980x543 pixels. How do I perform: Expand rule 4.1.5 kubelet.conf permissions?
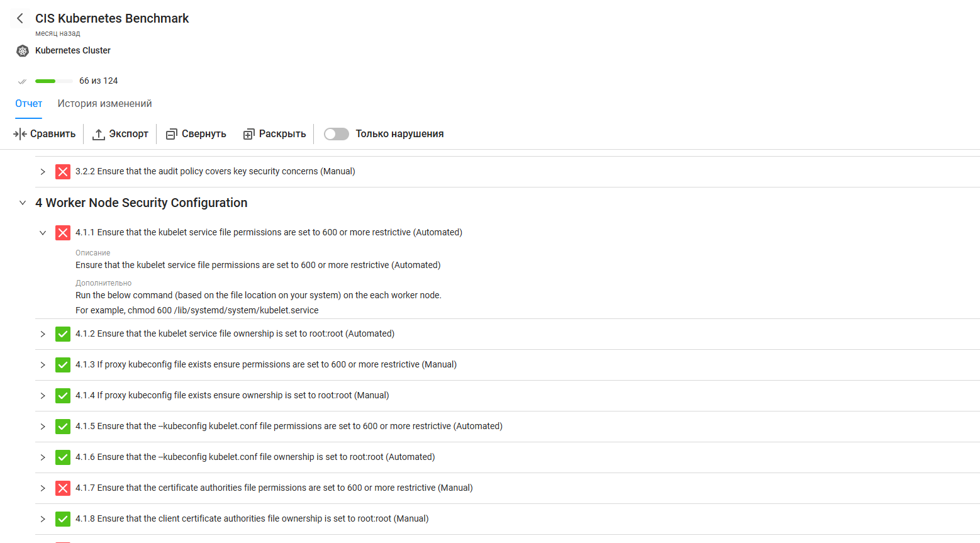pyautogui.click(x=43, y=427)
